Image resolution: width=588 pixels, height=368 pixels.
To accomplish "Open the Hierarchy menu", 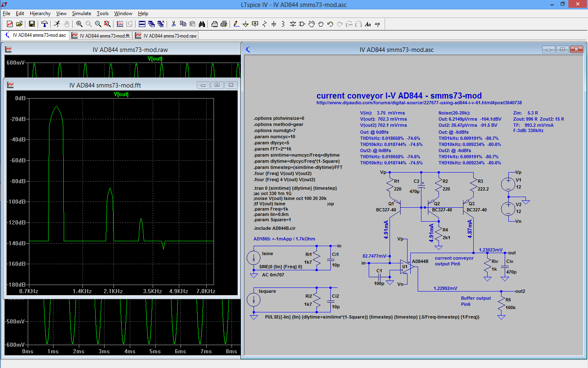I will tap(40, 13).
